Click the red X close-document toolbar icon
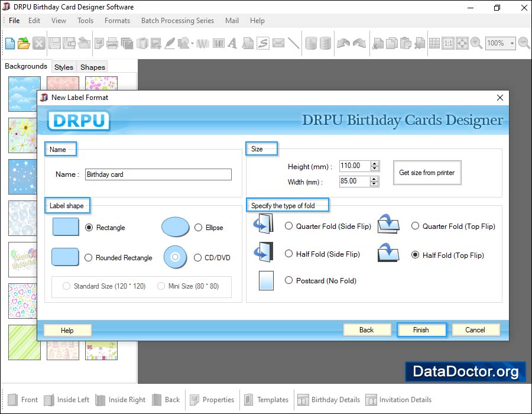Viewport: 532px width, 414px height. click(x=39, y=43)
